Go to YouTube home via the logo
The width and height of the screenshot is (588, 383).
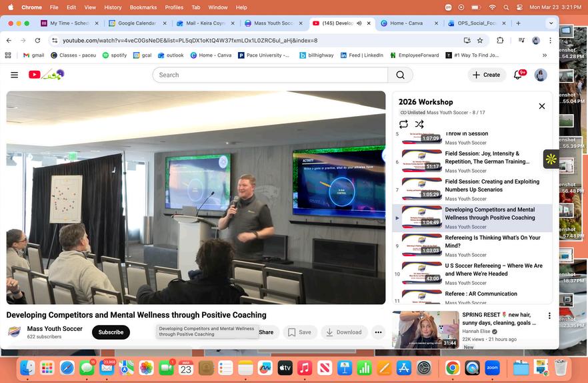pyautogui.click(x=46, y=74)
